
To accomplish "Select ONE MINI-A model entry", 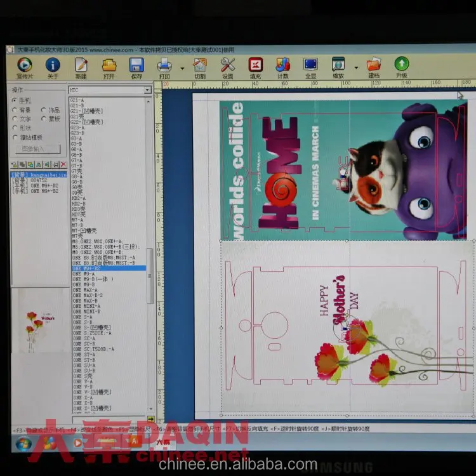I will tap(86, 306).
